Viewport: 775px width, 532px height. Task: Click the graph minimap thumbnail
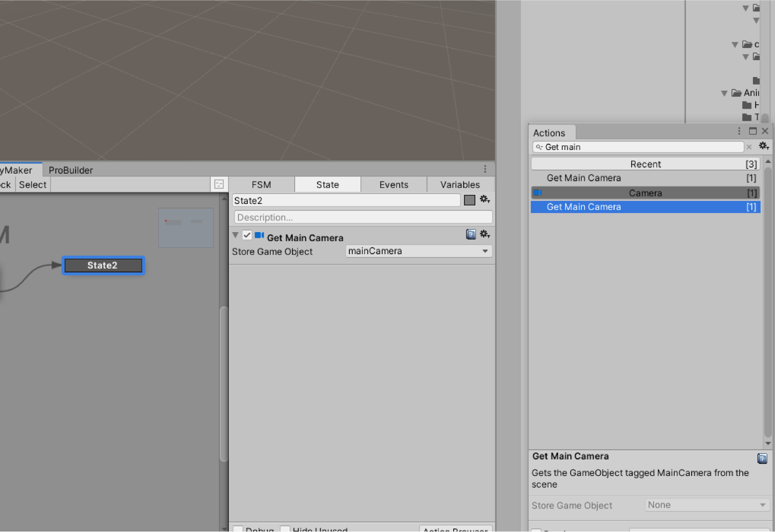186,228
